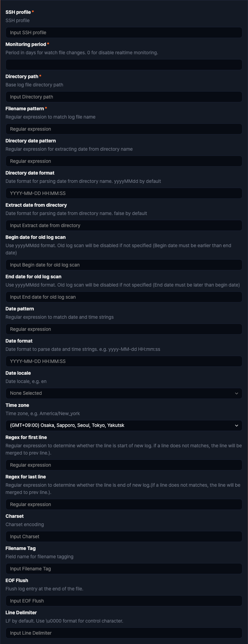248x644 pixels.
Task: Click the Regex for first line field
Action: 124,465
